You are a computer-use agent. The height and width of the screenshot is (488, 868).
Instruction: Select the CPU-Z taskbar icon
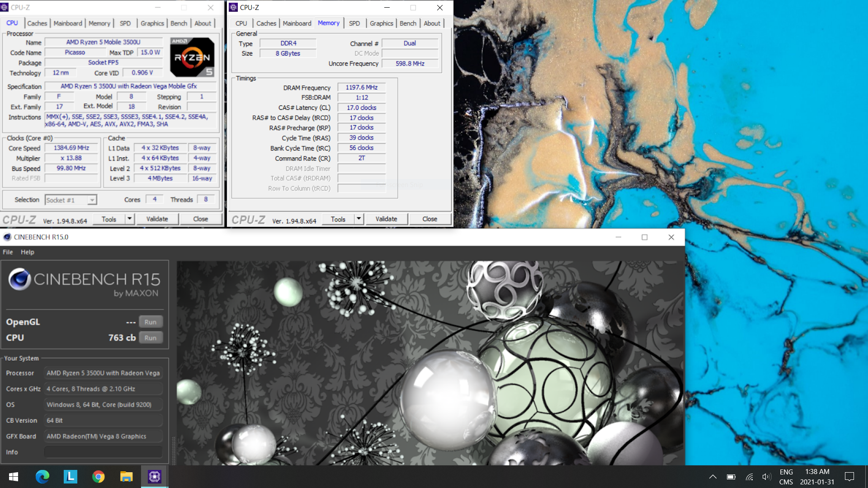pos(155,477)
